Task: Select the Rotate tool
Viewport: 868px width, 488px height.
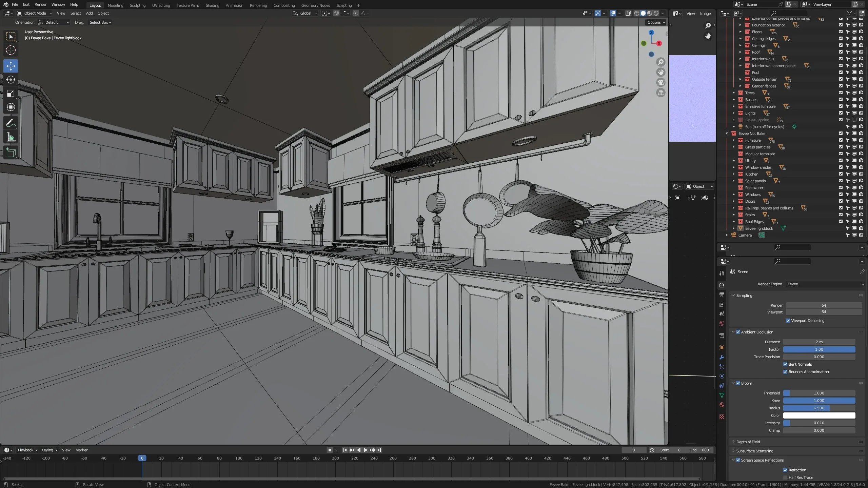Action: click(11, 80)
